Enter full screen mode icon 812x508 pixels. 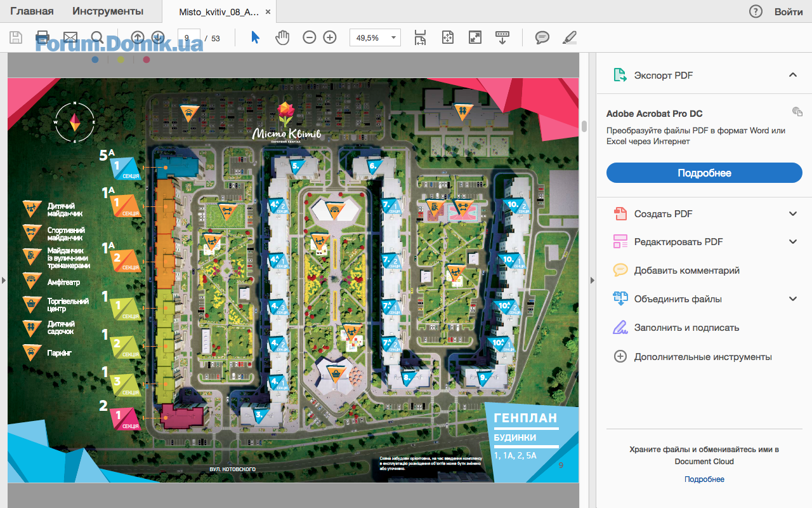475,37
